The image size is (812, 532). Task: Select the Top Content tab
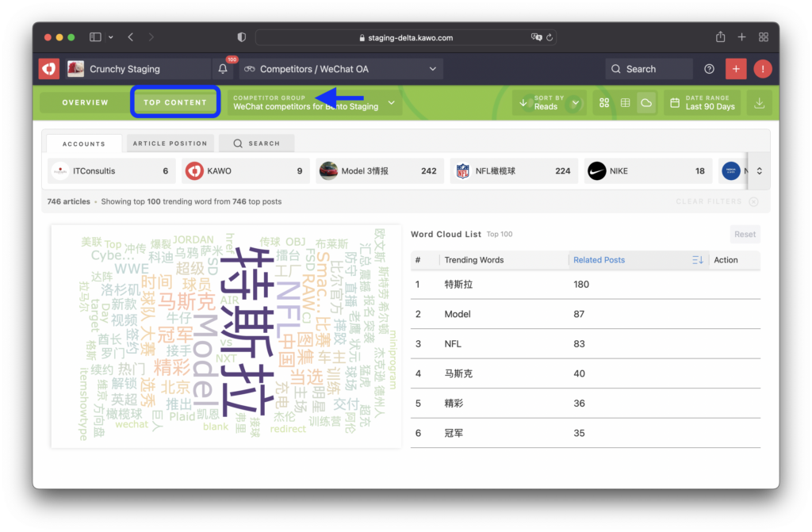(x=175, y=102)
